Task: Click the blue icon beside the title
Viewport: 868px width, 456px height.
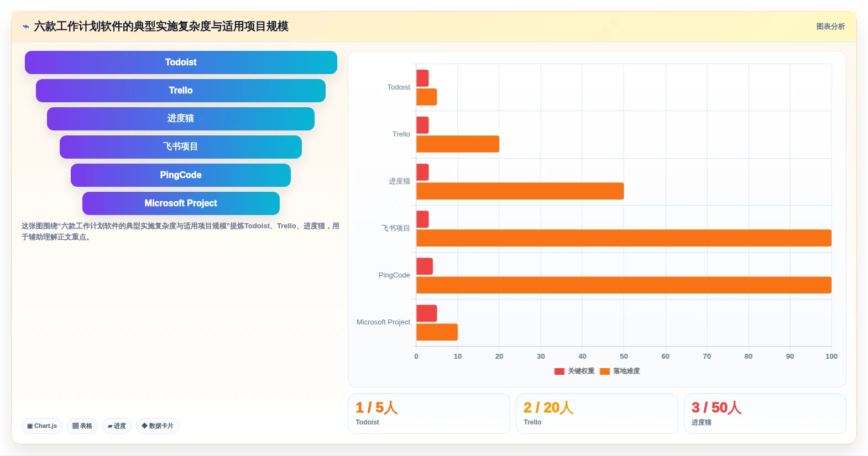Action: 25,27
